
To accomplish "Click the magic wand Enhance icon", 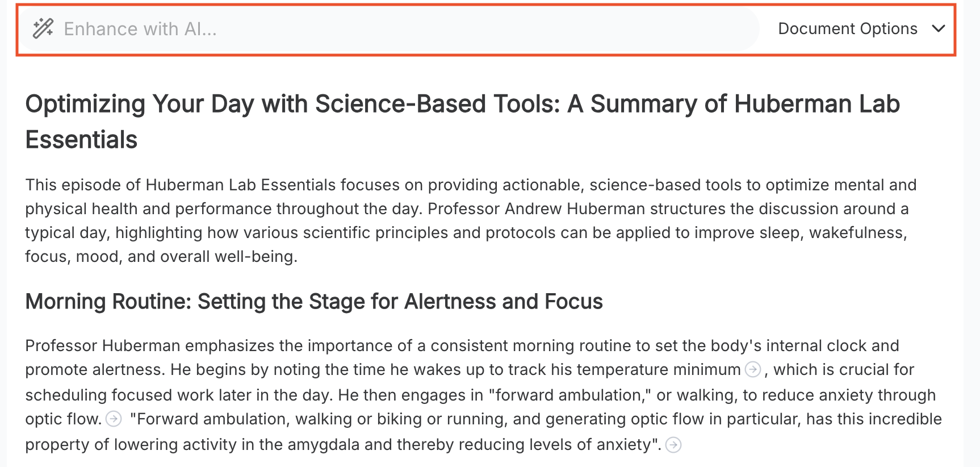I will click(x=43, y=28).
